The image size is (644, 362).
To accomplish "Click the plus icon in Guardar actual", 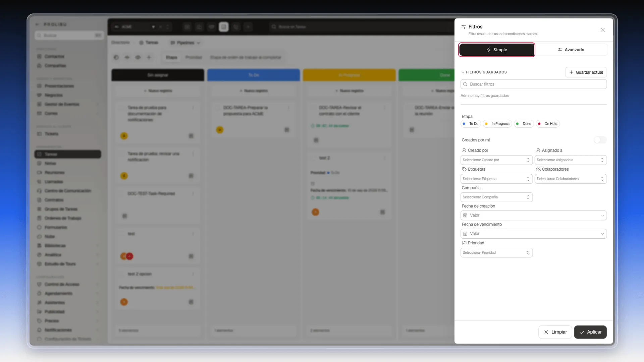I will point(572,72).
